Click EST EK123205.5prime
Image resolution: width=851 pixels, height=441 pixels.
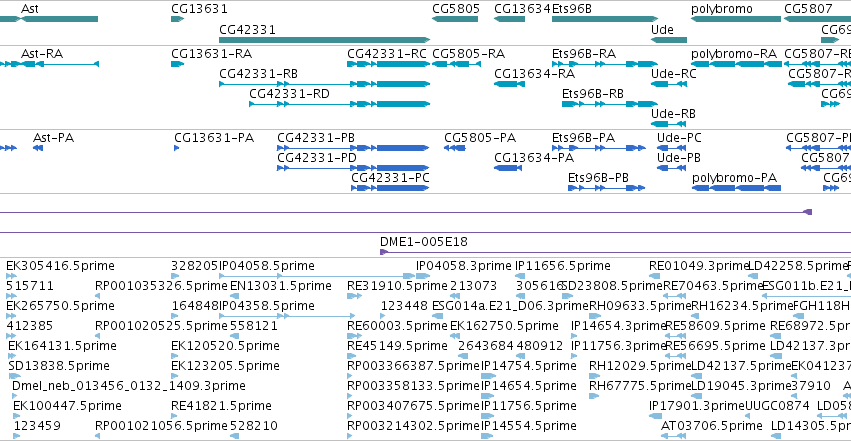pos(225,366)
